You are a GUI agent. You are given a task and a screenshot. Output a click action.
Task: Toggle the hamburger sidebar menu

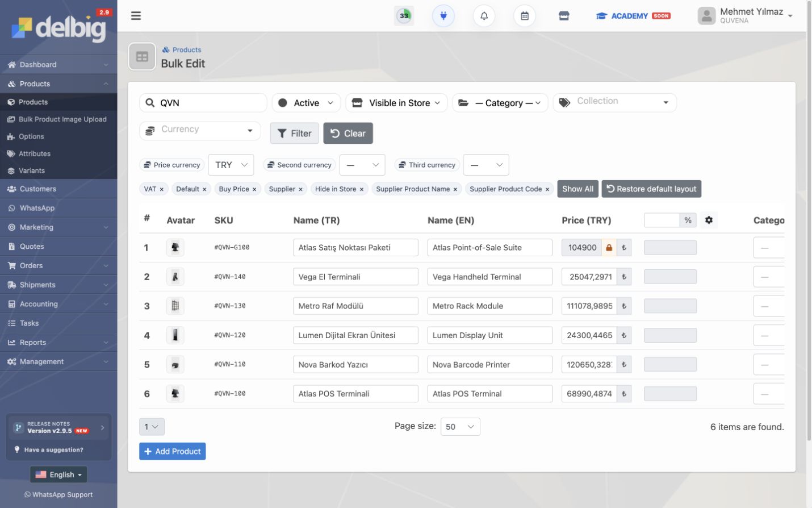click(x=136, y=15)
